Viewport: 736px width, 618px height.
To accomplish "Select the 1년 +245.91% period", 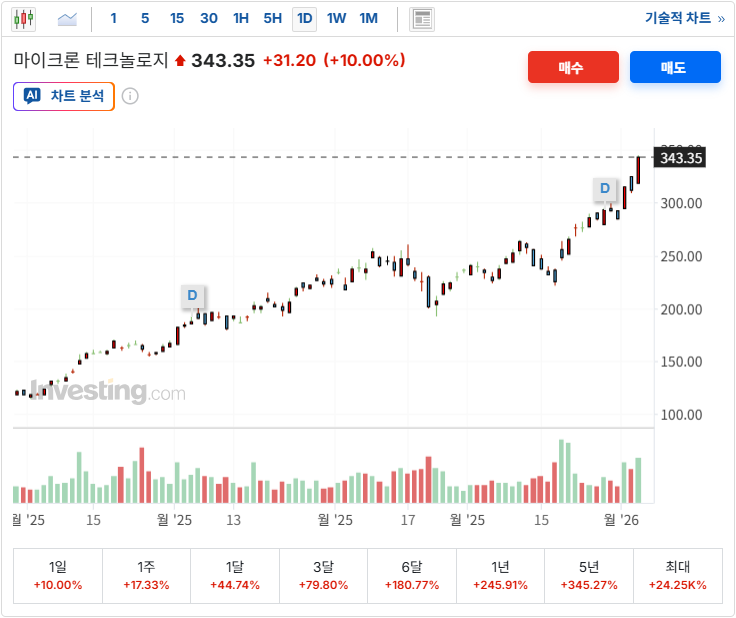I will pyautogui.click(x=500, y=576).
